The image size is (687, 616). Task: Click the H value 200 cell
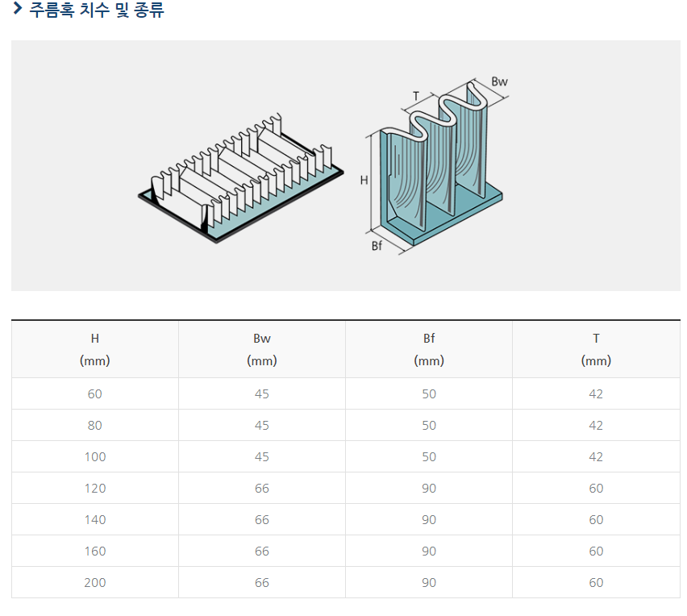[x=95, y=582]
